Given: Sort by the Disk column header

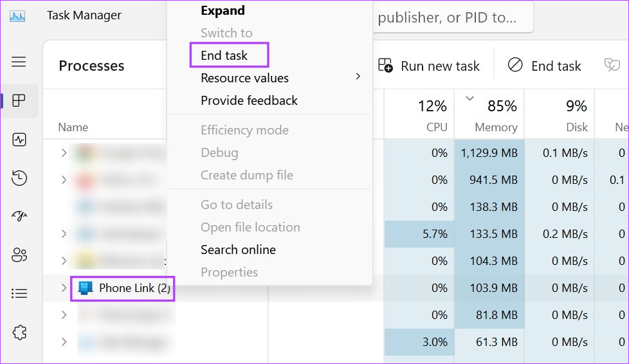Looking at the screenshot, I should (559, 114).
